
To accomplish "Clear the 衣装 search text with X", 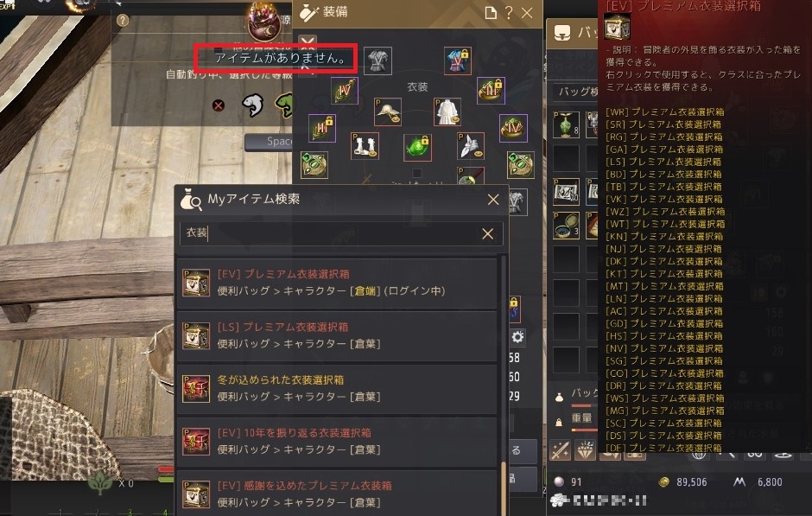I will pyautogui.click(x=487, y=234).
